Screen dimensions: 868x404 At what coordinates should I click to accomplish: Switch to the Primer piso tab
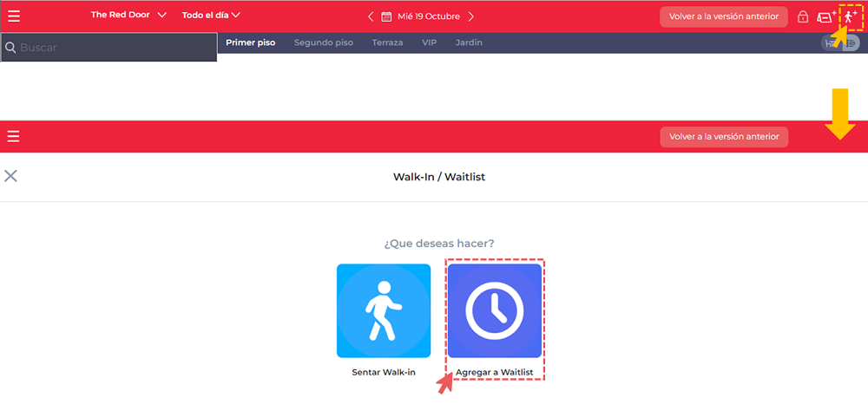tap(250, 42)
